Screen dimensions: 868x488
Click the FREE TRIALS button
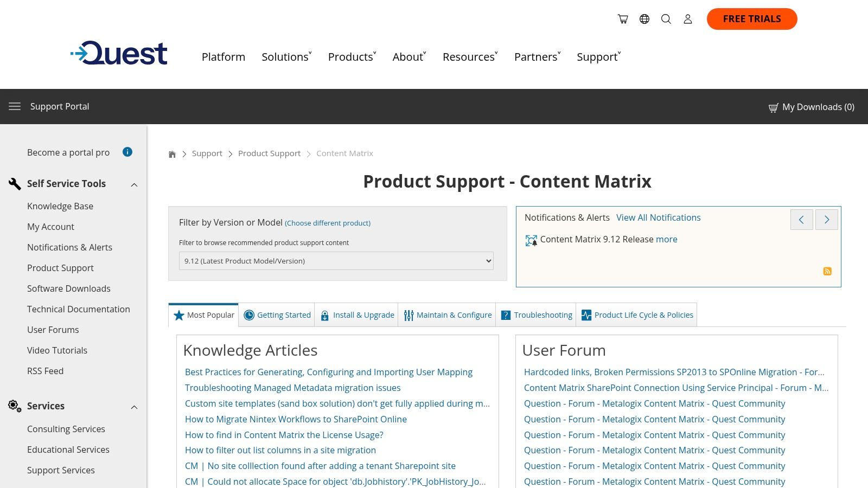751,18
